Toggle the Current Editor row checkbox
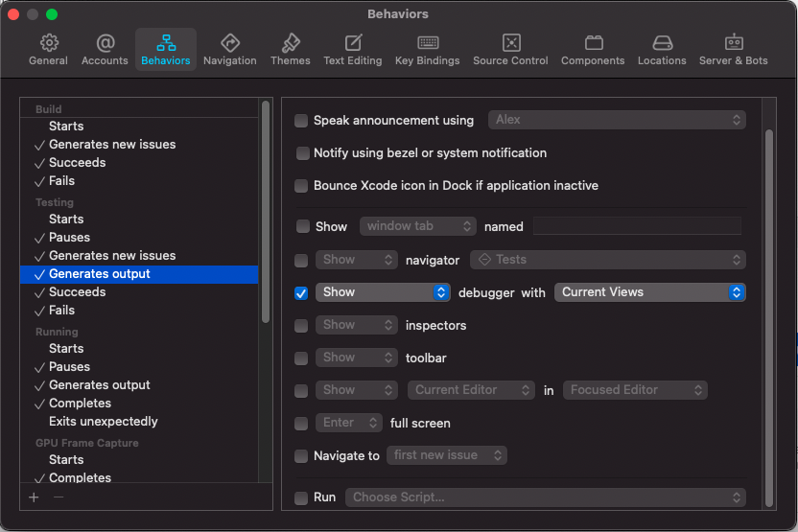Viewport: 798px width, 532px height. (301, 390)
